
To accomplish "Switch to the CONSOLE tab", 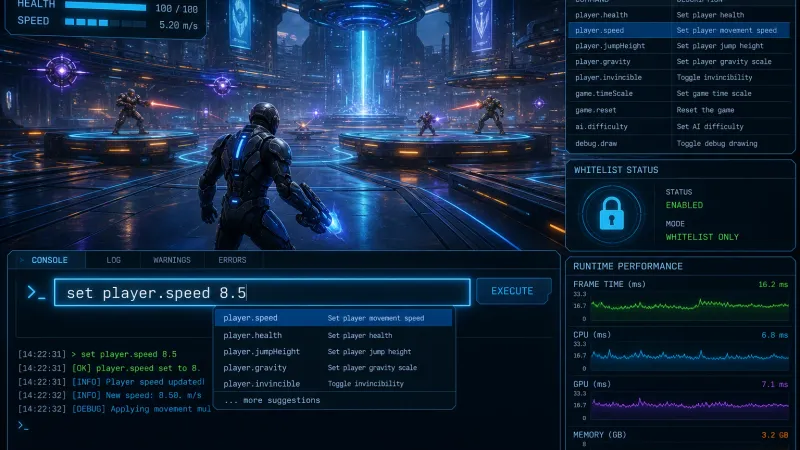I will (47, 260).
